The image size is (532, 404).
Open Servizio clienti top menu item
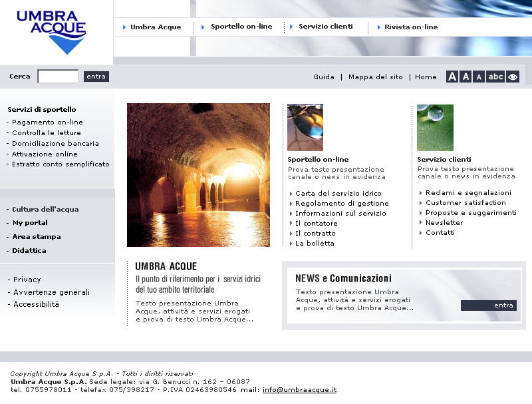(326, 27)
